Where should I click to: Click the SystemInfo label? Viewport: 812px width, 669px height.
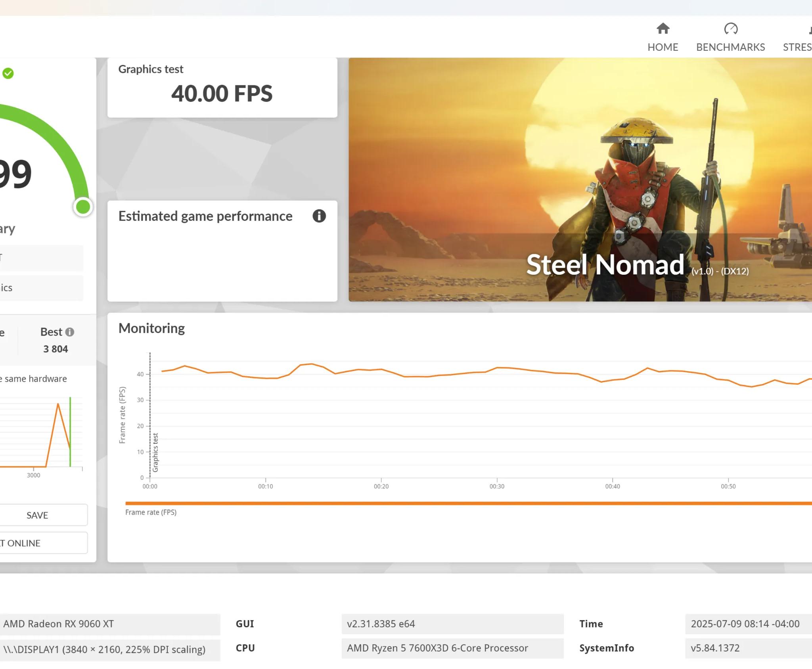[x=607, y=648]
